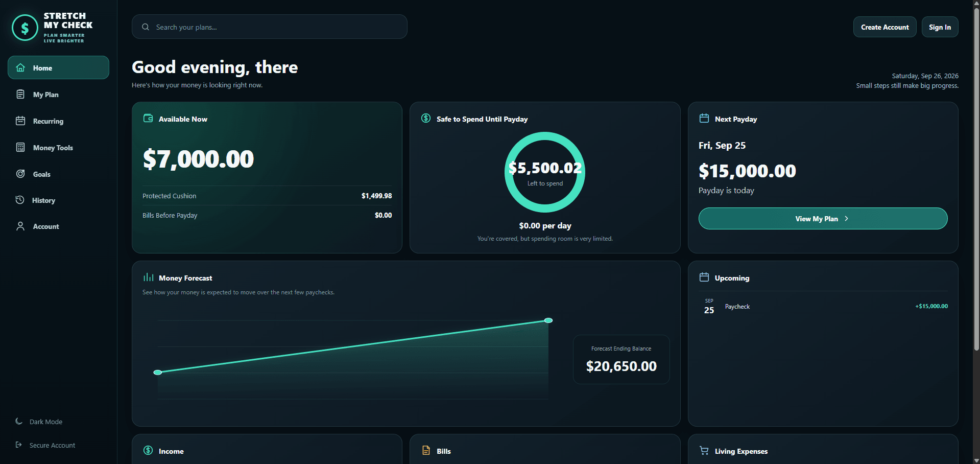Click the calendar icon beside Upcoming
Viewport: 980px width, 464px height.
pyautogui.click(x=704, y=277)
